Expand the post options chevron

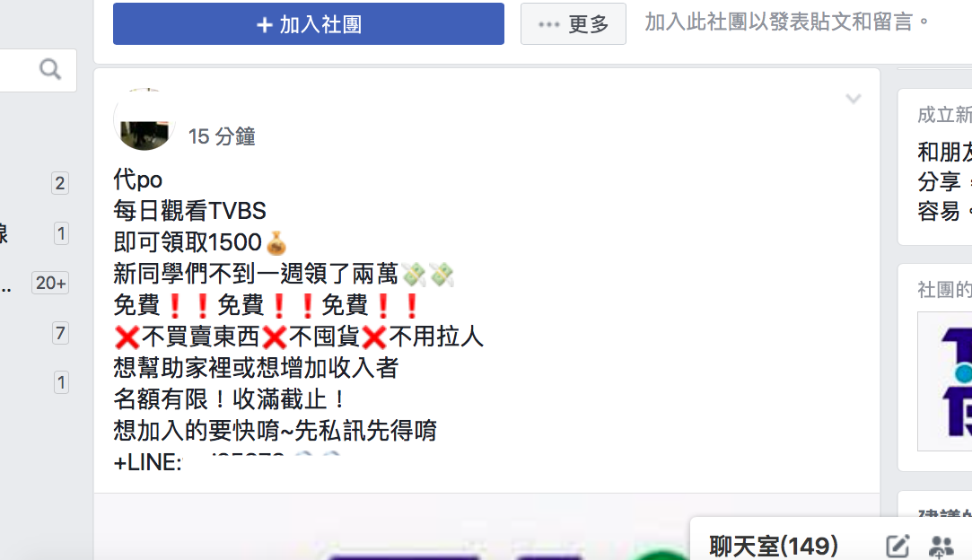click(x=853, y=99)
